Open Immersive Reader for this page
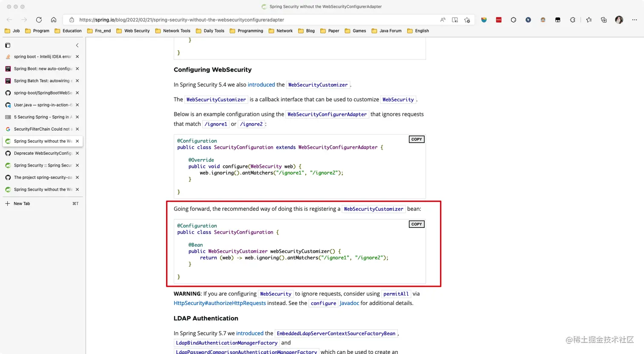This screenshot has width=644, height=354. tap(455, 20)
